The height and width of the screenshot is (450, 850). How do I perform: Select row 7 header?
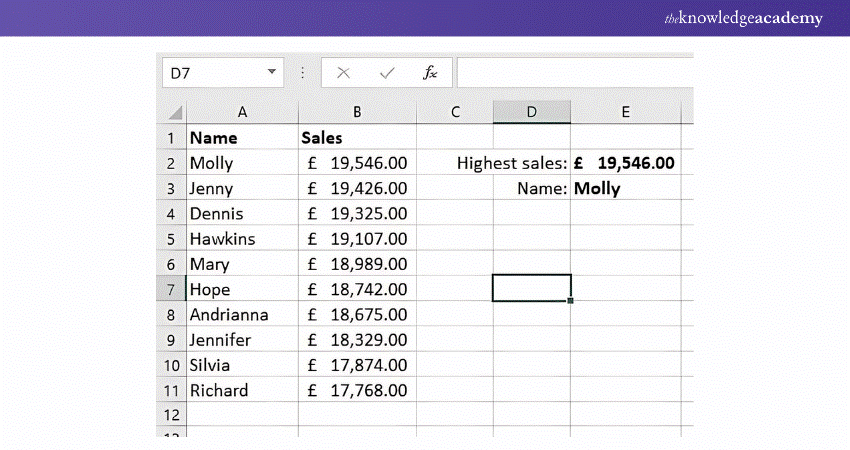click(x=171, y=289)
